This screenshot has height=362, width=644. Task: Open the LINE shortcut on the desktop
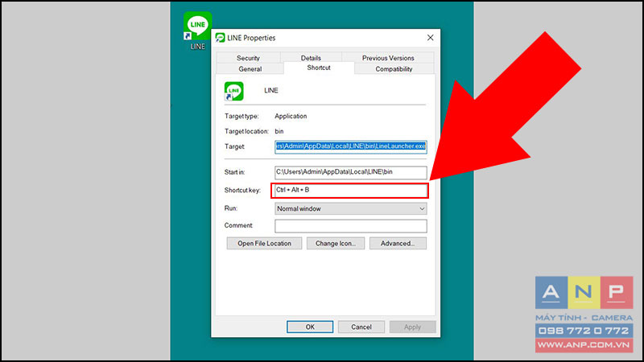(x=197, y=31)
